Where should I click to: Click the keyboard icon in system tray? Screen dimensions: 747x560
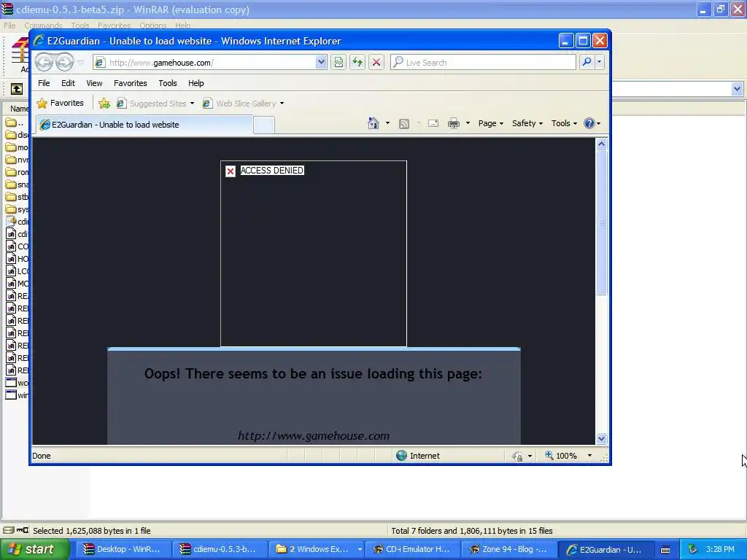(x=665, y=550)
